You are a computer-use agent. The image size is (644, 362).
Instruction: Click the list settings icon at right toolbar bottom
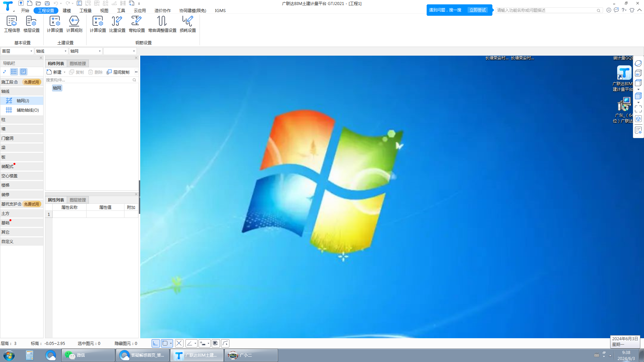coord(638,130)
